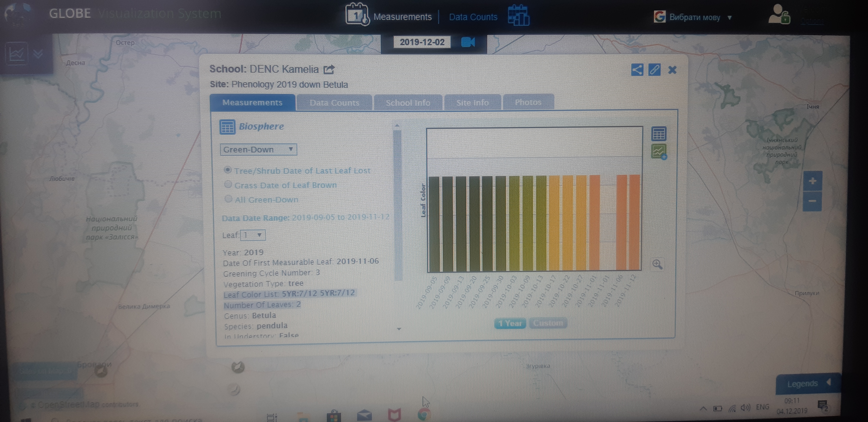Select Tree/Shrub Date of Last Leaf Lost
This screenshot has height=422, width=868.
[x=228, y=170]
